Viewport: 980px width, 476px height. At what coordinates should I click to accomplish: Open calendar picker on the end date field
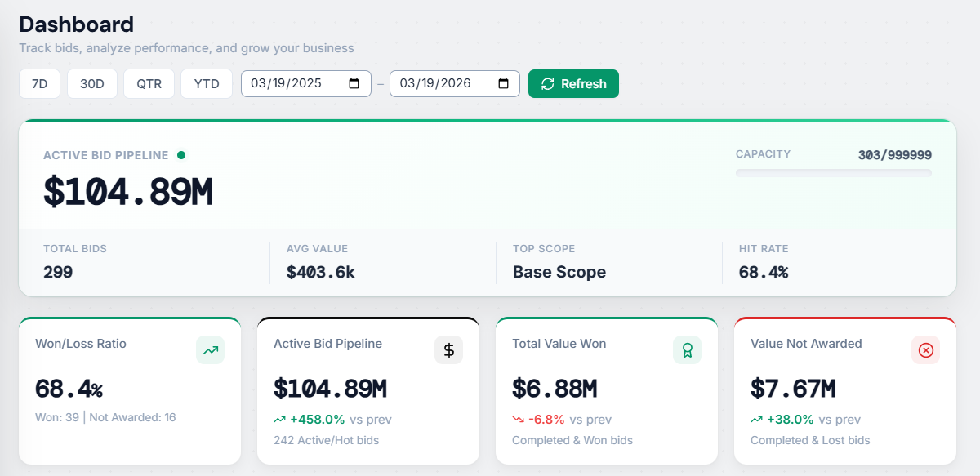click(x=503, y=83)
